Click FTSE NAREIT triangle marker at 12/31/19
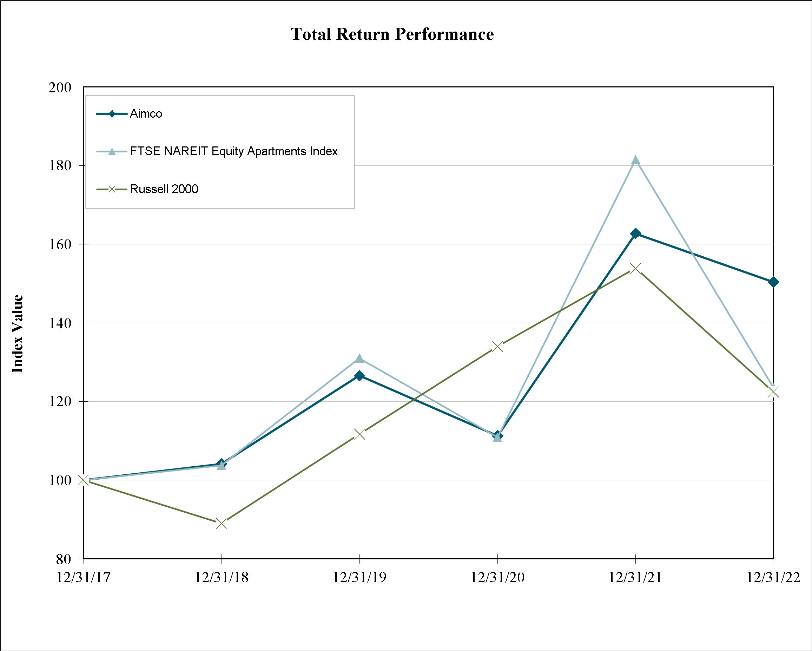 coord(359,358)
